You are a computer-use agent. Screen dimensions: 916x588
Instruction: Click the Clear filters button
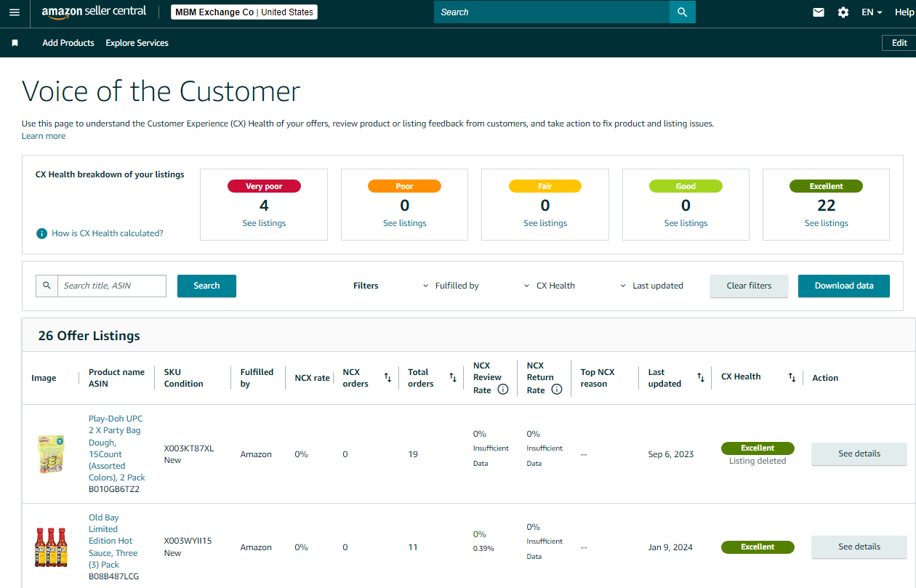coord(749,286)
